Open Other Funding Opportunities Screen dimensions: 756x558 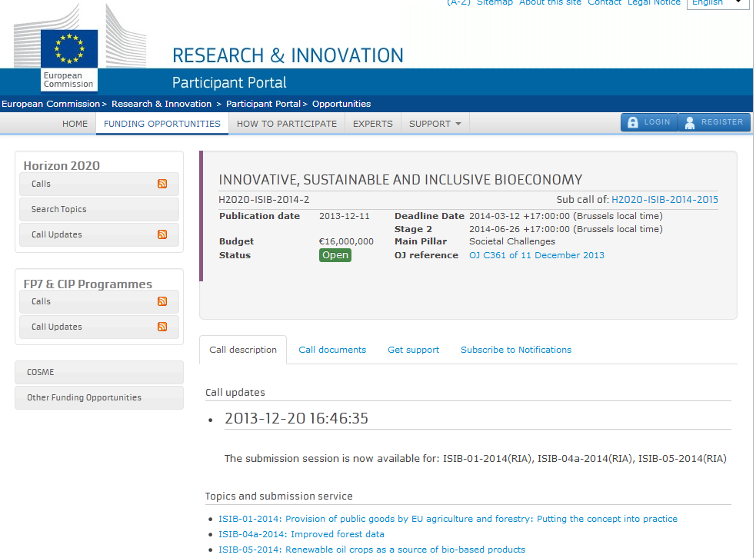tap(99, 397)
